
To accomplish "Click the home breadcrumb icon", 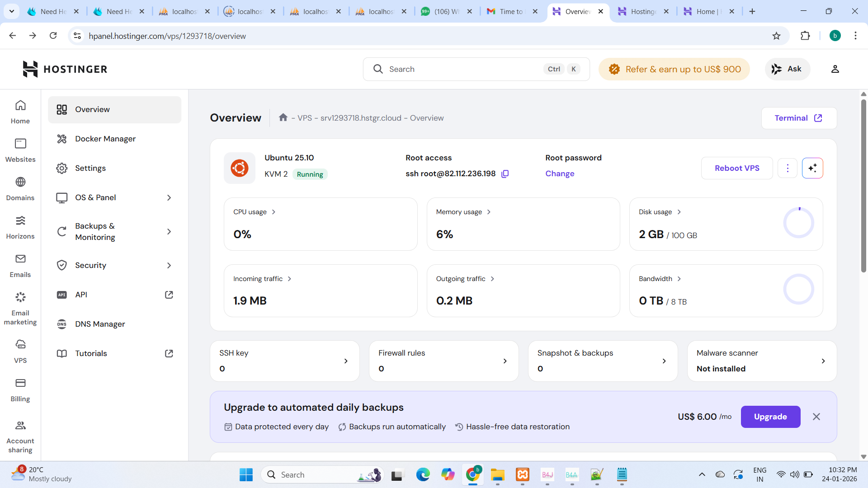I will click(283, 117).
